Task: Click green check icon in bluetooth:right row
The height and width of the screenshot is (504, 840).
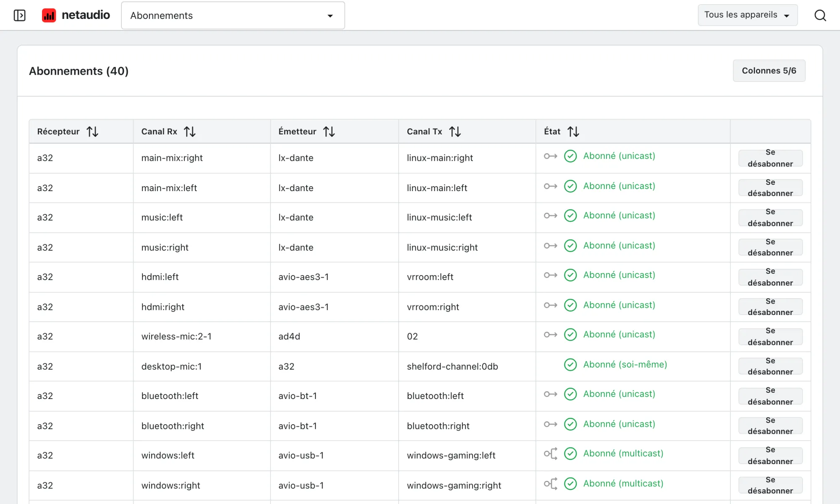Action: coord(570,424)
